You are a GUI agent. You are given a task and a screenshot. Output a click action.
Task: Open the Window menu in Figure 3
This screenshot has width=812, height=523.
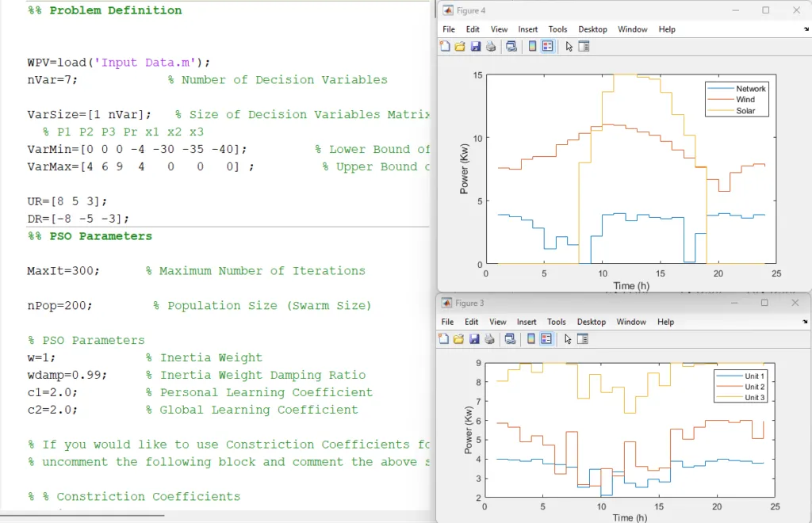(x=630, y=322)
